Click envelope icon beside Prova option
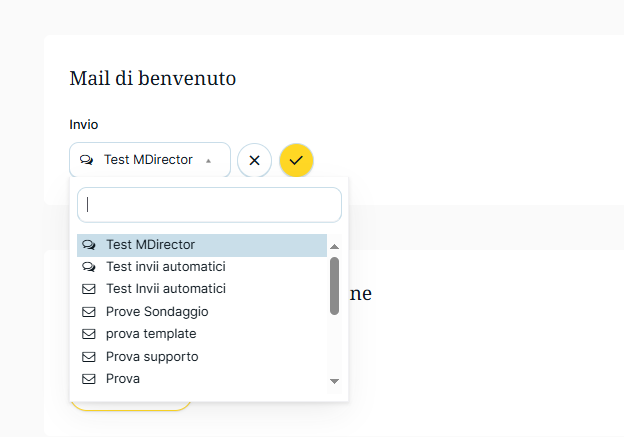The height and width of the screenshot is (437, 624). 89,379
